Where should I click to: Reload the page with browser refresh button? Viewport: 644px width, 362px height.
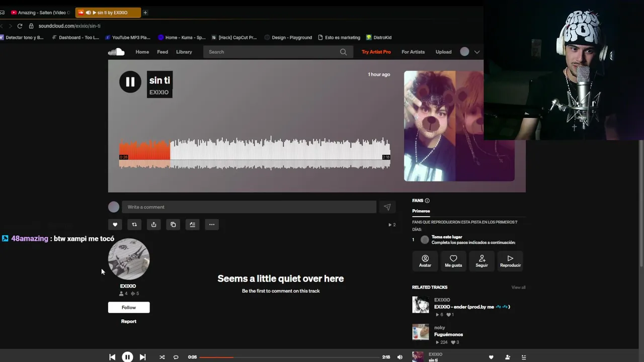click(20, 26)
